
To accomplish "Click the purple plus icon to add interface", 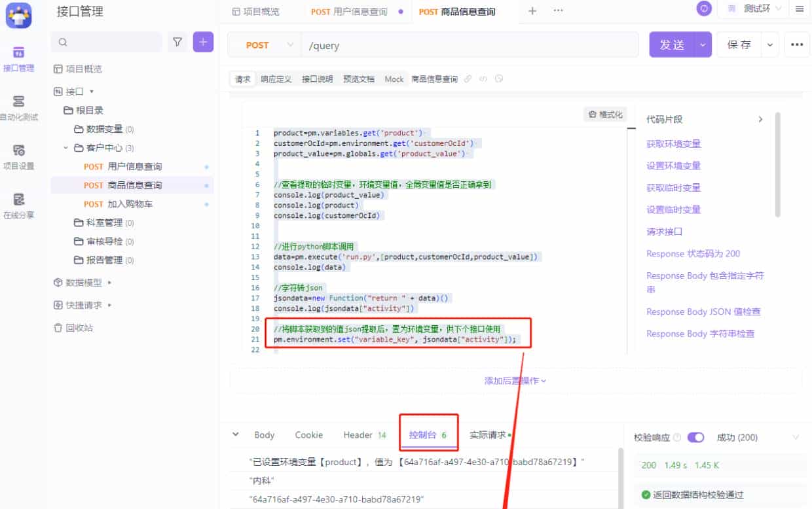I will (x=203, y=41).
